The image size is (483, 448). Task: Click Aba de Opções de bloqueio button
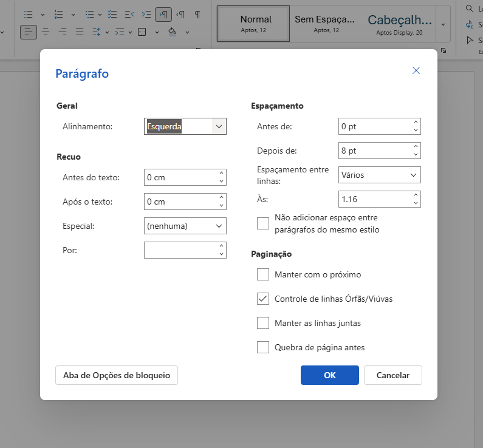tap(117, 375)
